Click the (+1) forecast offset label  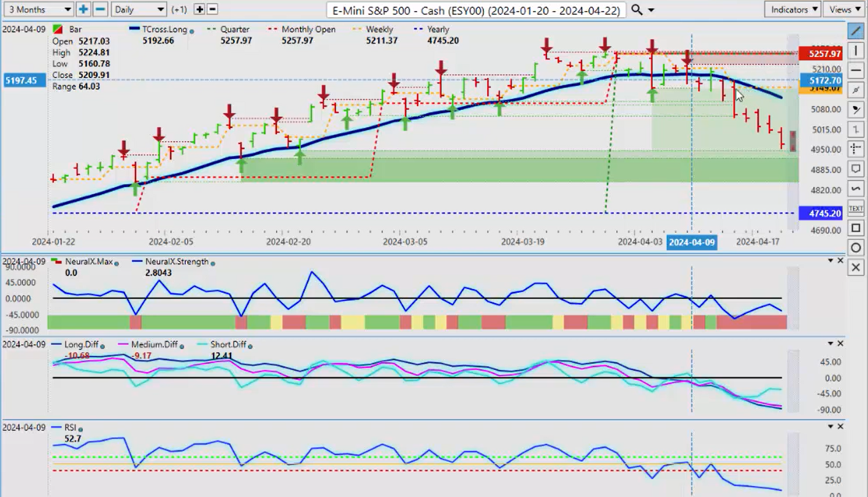(x=180, y=9)
